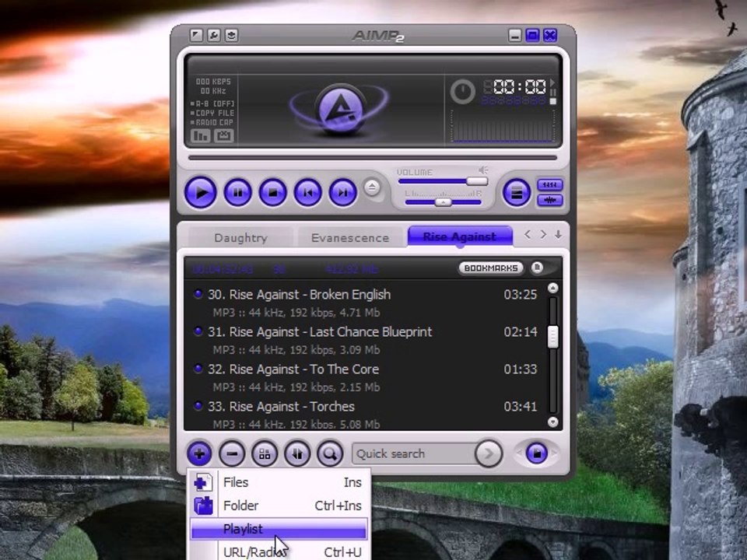Toggle the playlist window button

point(517,193)
